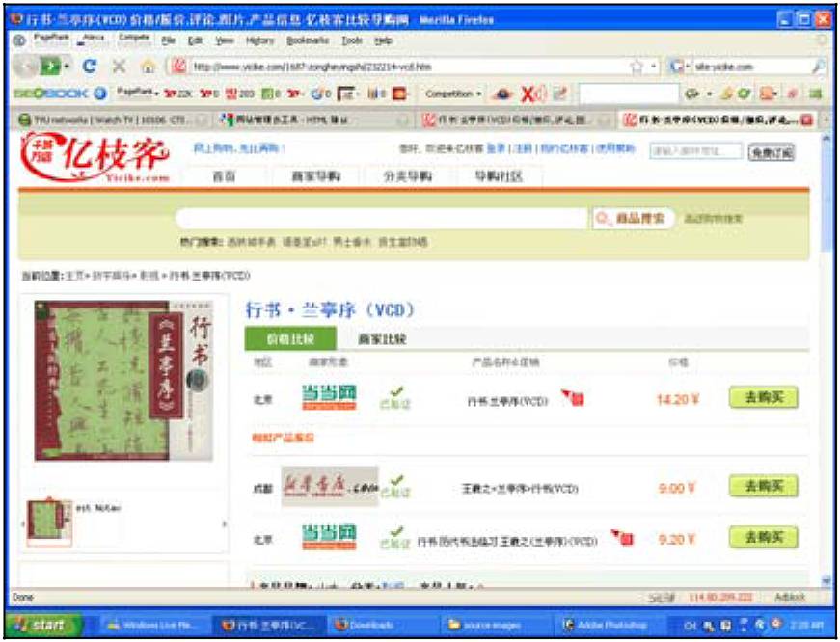Switch to Adobe Photoshop in taskbar
Viewport: 840px width, 642px height.
click(610, 625)
